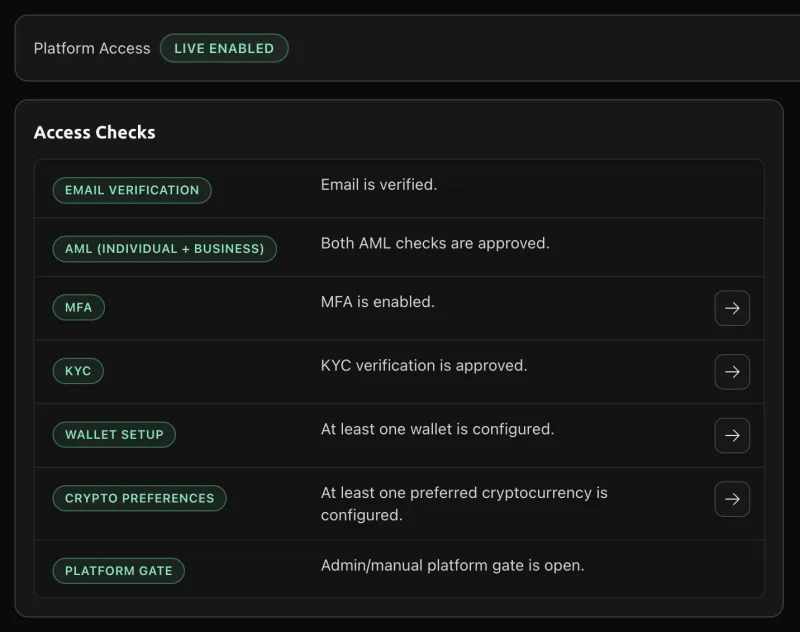Image resolution: width=800 pixels, height=632 pixels.
Task: Open KYC details via its arrow icon
Action: pos(732,372)
